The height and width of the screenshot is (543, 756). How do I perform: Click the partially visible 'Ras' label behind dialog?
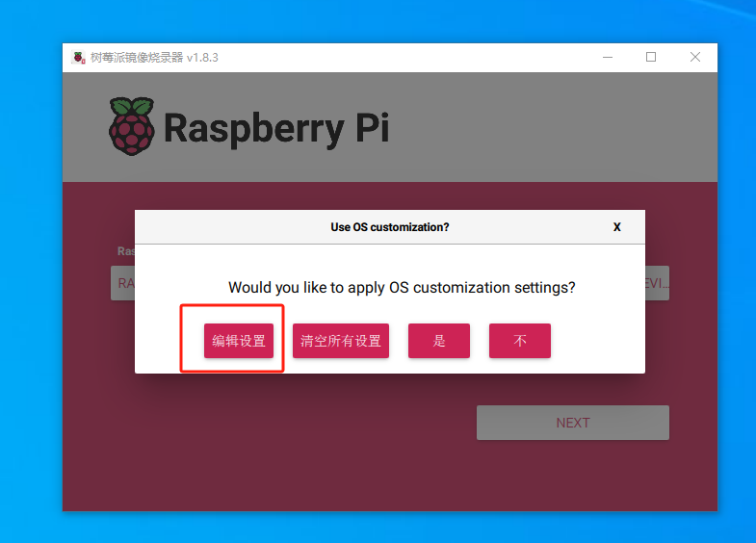coord(125,251)
